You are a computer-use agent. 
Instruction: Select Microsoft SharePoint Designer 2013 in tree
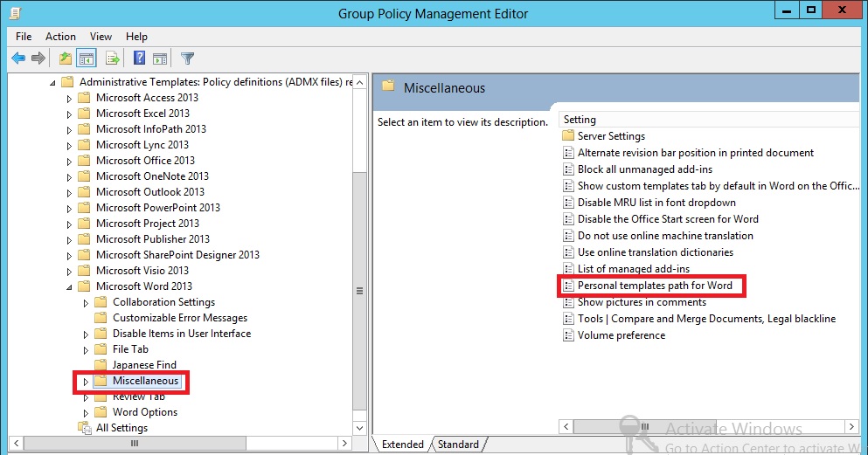[x=177, y=255]
